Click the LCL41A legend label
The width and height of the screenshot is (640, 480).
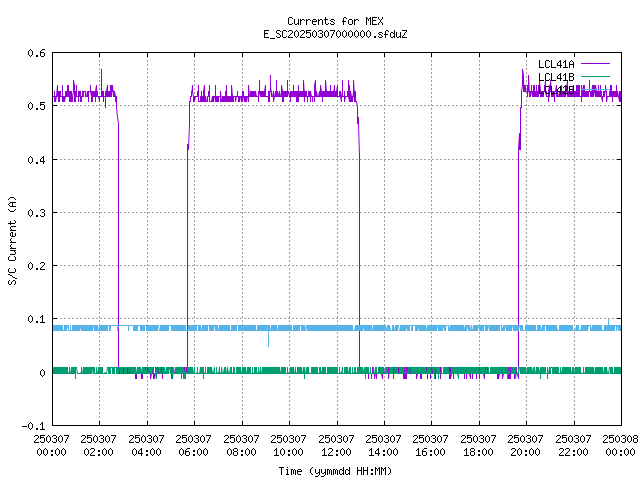556,64
